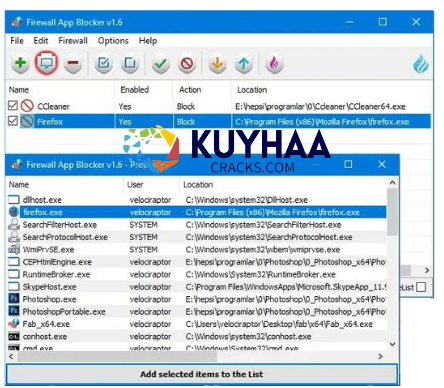
Task: Open the Edit menu
Action: (x=41, y=41)
